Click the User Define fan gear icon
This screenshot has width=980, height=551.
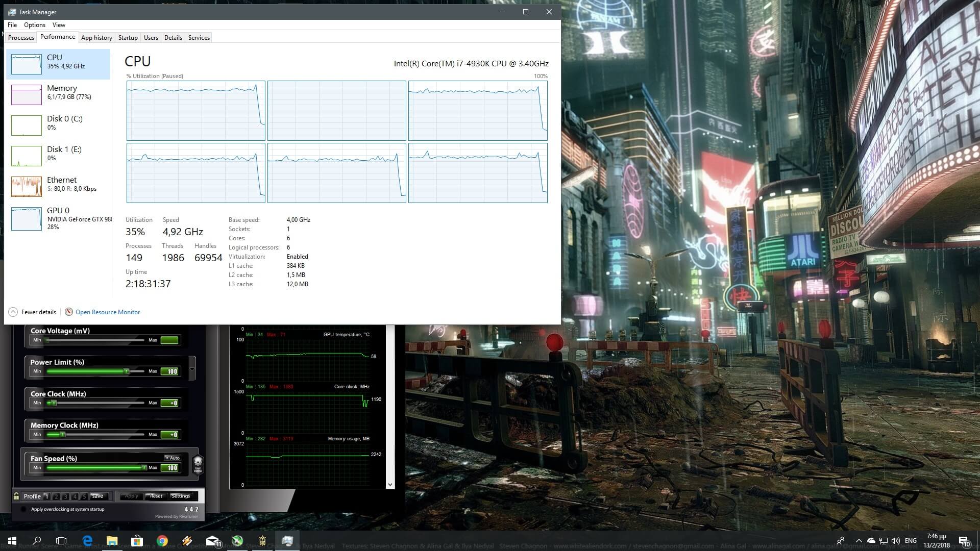tap(198, 464)
